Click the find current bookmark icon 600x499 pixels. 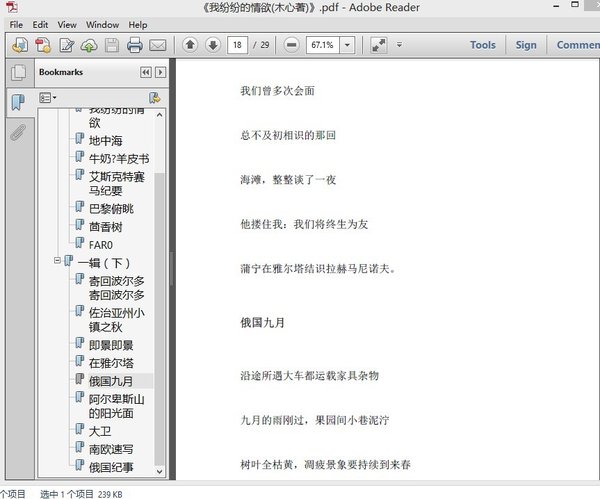[154, 98]
